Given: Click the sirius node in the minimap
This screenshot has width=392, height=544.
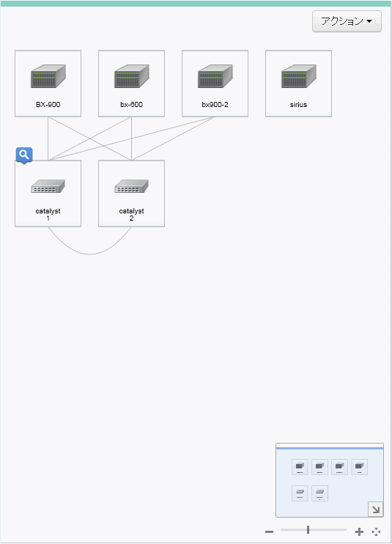Looking at the screenshot, I should coord(360,467).
